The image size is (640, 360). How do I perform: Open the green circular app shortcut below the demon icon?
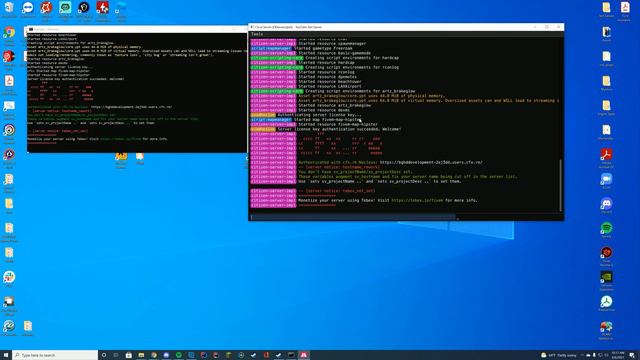pos(606,302)
